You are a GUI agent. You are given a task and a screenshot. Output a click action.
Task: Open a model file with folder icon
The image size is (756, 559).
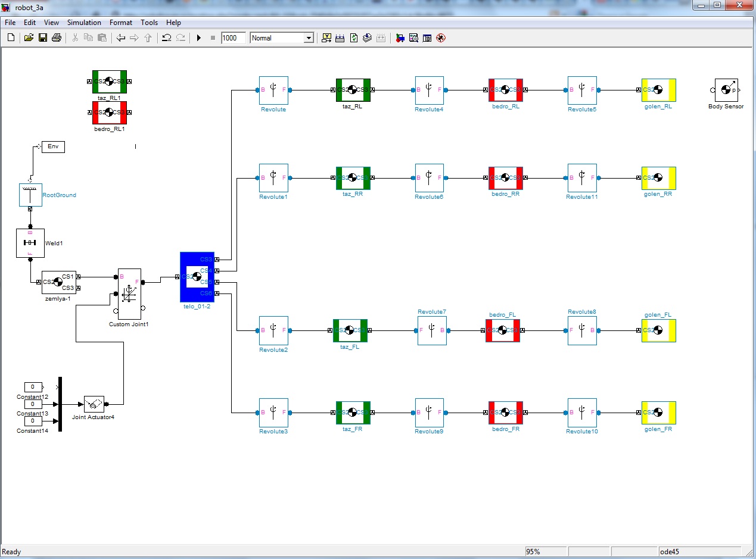[28, 38]
